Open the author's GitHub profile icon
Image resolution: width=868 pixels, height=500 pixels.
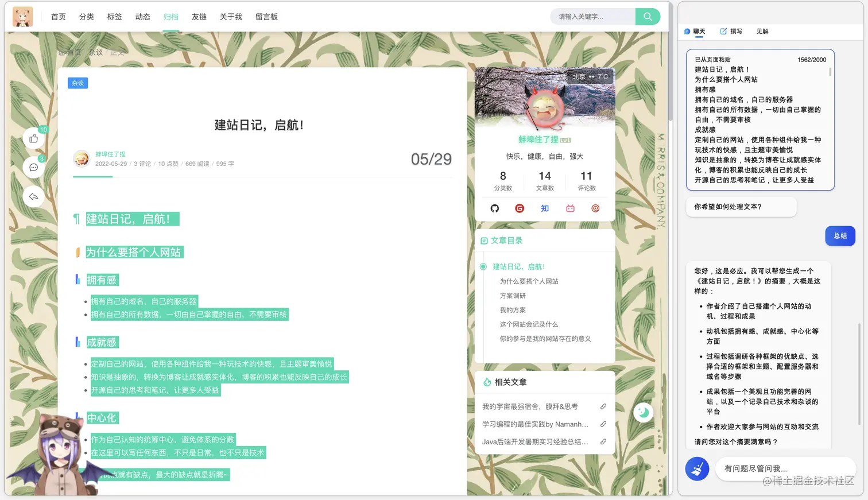[x=494, y=208]
